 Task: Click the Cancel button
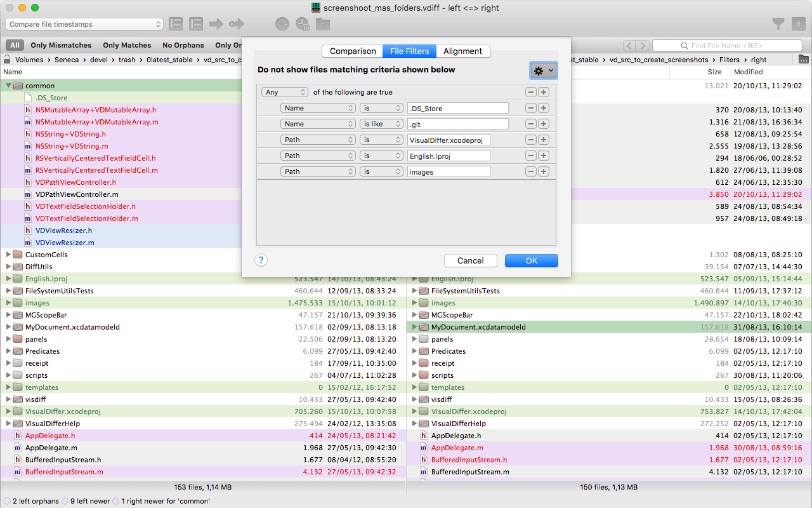471,260
